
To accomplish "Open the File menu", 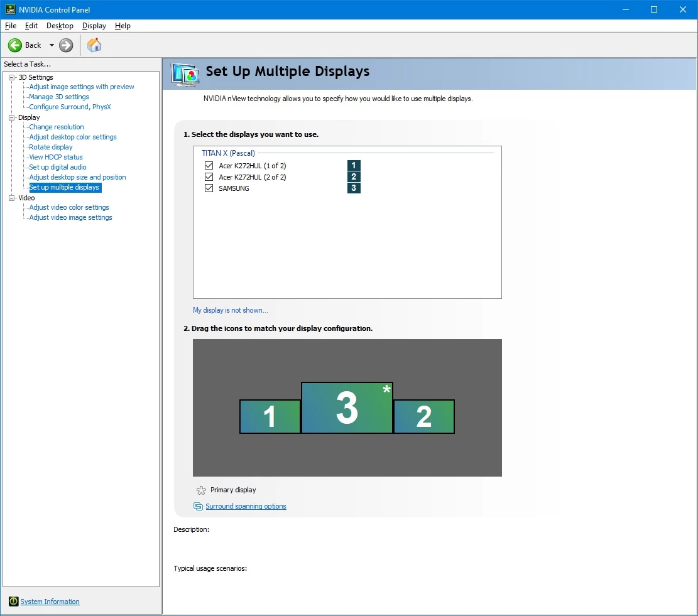I will (x=11, y=26).
